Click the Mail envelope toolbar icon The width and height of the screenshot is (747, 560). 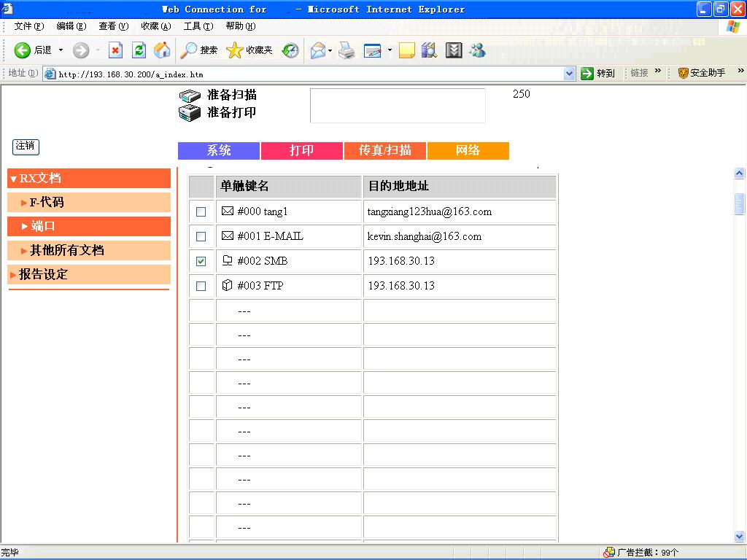(317, 50)
